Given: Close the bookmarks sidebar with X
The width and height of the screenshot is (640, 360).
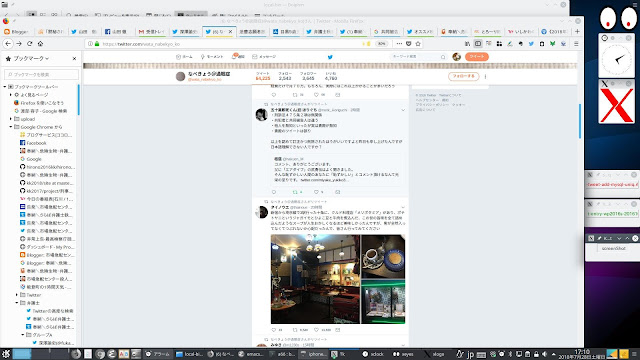Looking at the screenshot, I should [74, 58].
